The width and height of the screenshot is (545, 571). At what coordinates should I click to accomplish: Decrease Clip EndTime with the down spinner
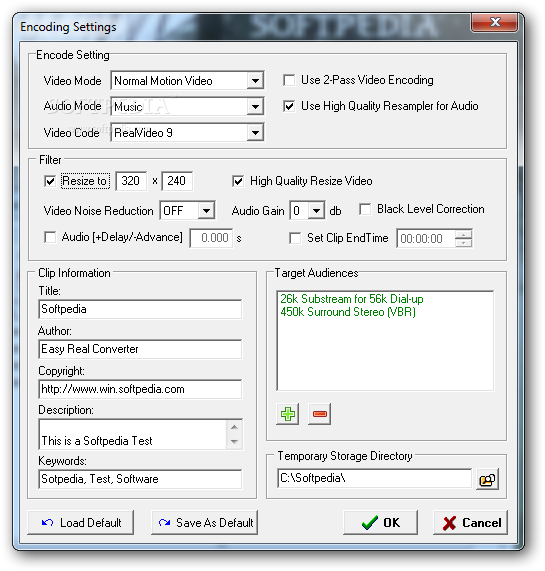click(x=463, y=243)
